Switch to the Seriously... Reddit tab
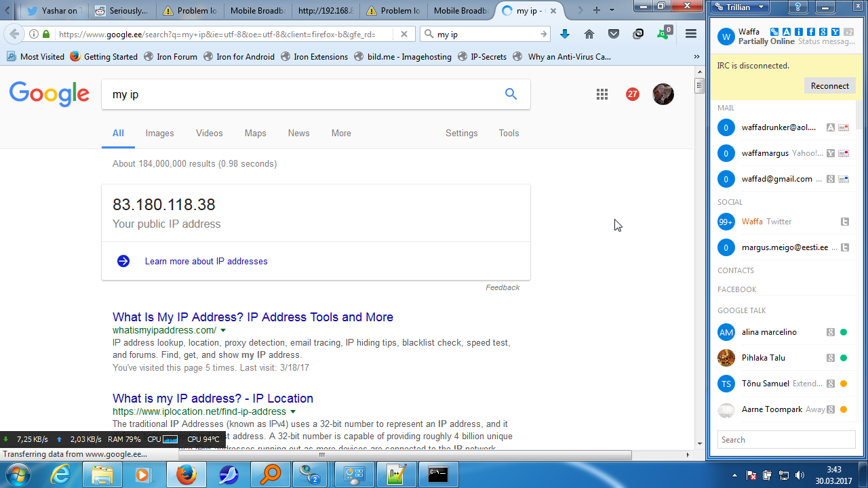Screen dimensions: 868x488 tap(122, 10)
